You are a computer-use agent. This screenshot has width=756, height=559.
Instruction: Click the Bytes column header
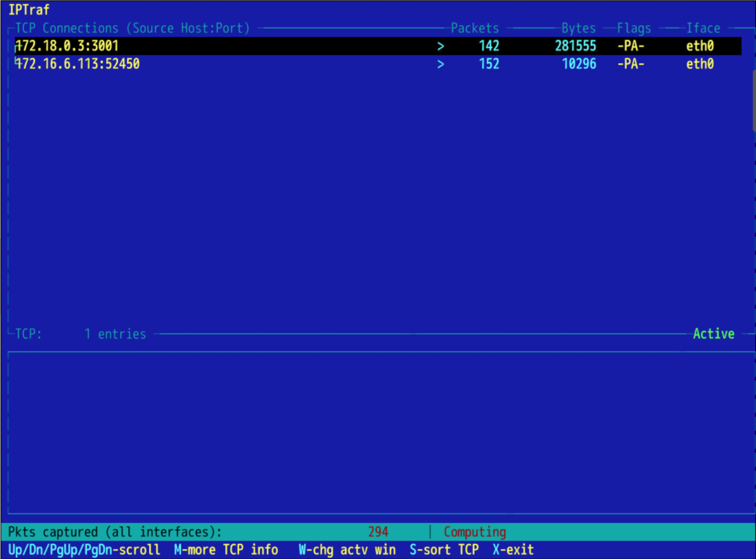pos(579,28)
